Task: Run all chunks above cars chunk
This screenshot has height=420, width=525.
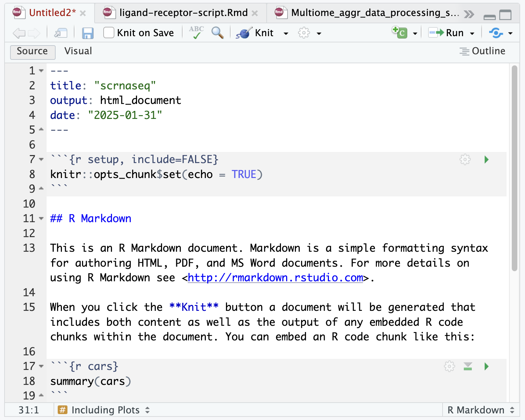Action: coord(468,366)
